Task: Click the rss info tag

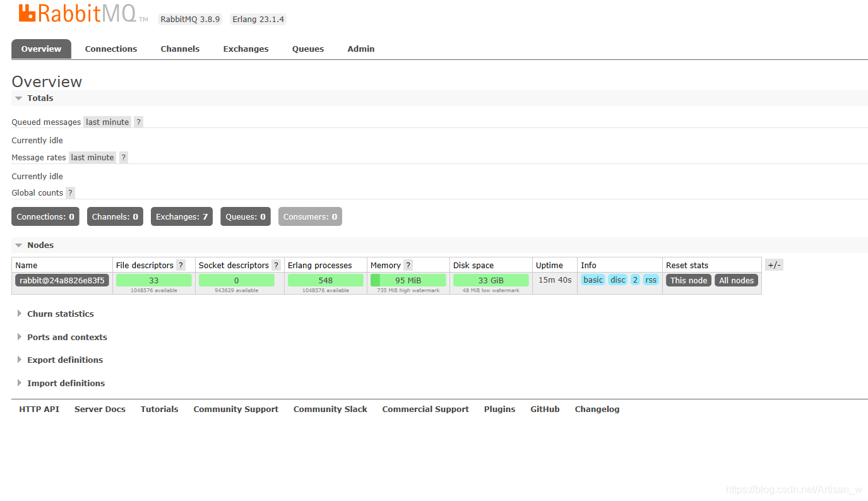Action: [651, 280]
